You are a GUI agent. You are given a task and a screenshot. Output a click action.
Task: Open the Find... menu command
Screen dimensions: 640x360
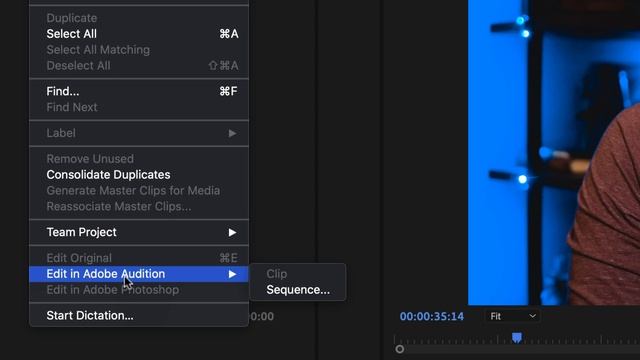tap(139, 91)
